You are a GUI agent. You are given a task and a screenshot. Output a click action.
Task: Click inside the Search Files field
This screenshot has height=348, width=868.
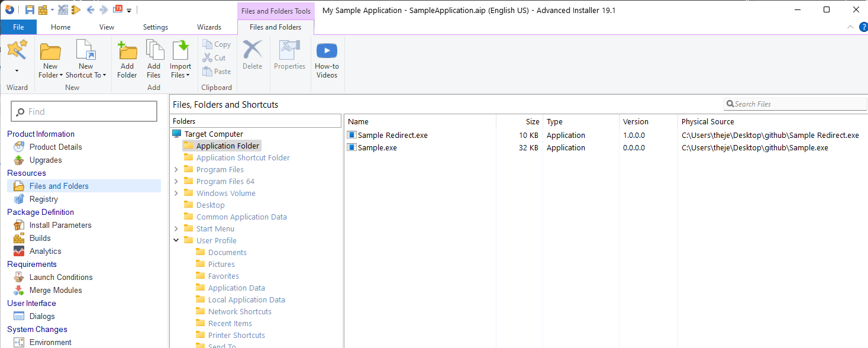coord(795,104)
